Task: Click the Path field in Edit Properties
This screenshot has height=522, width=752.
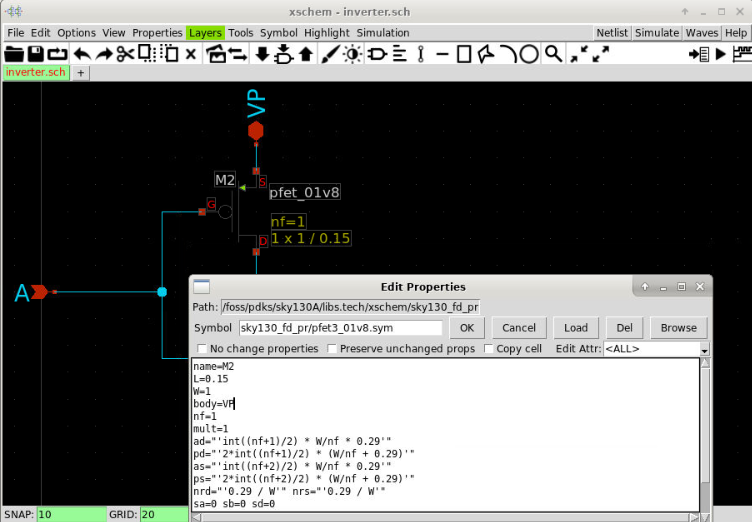Action: click(x=350, y=307)
